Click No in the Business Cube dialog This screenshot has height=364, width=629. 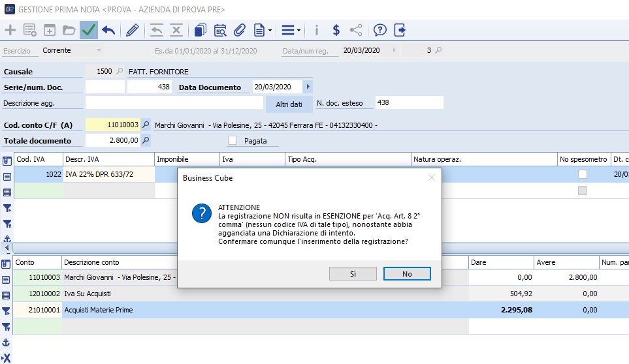pos(407,274)
